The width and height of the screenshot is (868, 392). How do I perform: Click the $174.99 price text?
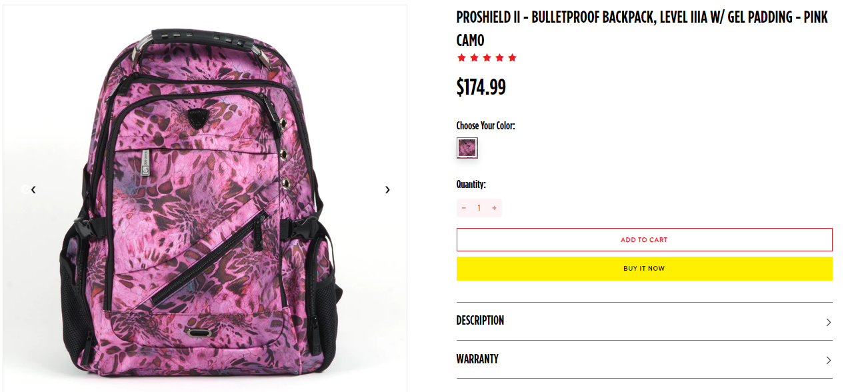click(481, 87)
